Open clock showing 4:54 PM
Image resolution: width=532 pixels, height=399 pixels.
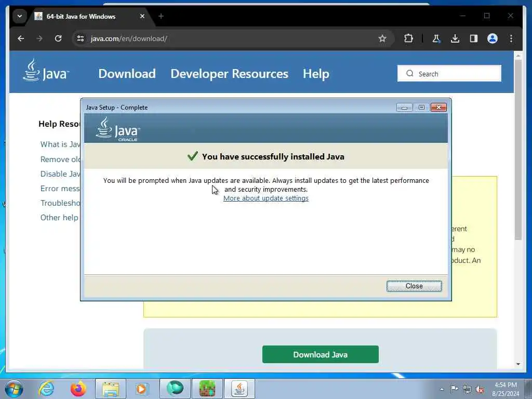(x=505, y=389)
